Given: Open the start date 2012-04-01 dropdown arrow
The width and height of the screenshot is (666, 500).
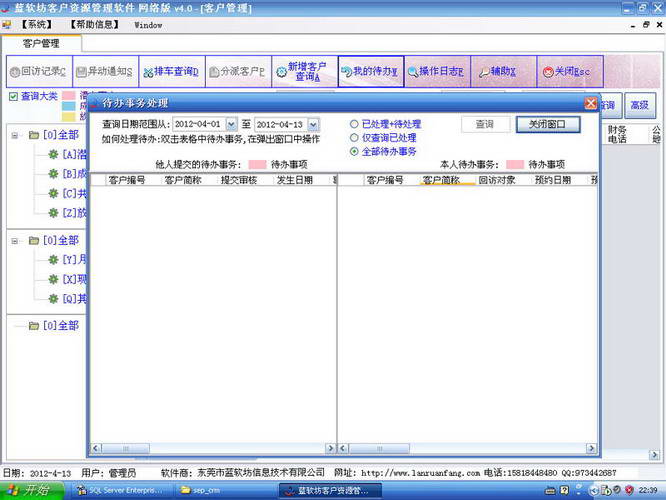Looking at the screenshot, I should tap(231, 124).
